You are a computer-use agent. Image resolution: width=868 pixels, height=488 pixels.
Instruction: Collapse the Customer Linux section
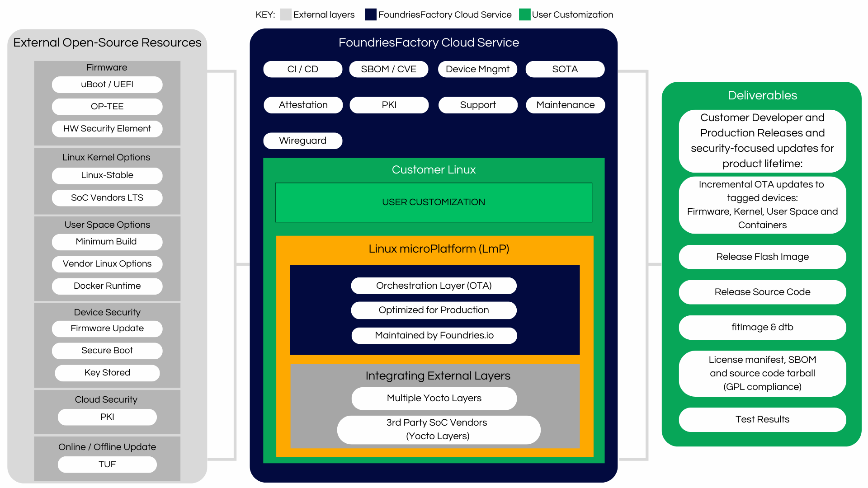433,169
